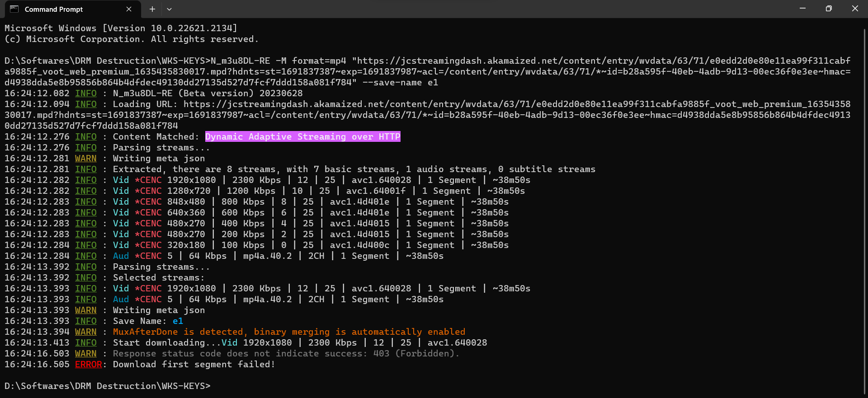Screen dimensions: 868x398
Task: Restore down the terminal window
Action: 829,9
